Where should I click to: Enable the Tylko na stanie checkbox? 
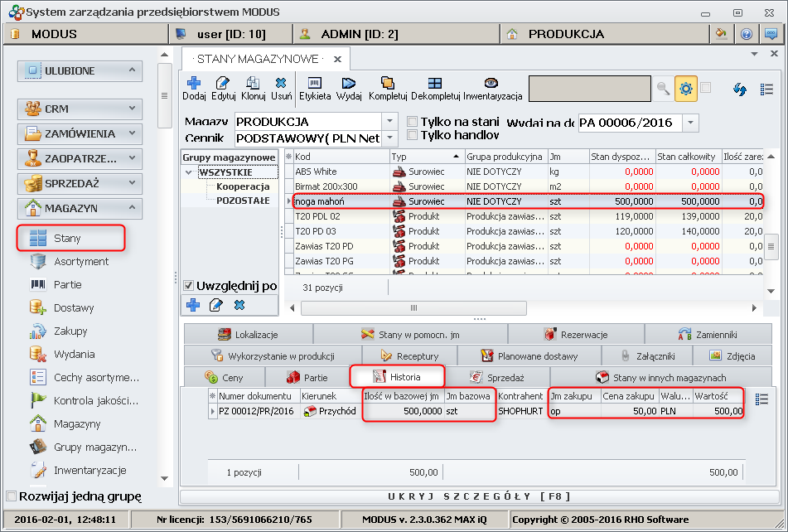click(413, 122)
